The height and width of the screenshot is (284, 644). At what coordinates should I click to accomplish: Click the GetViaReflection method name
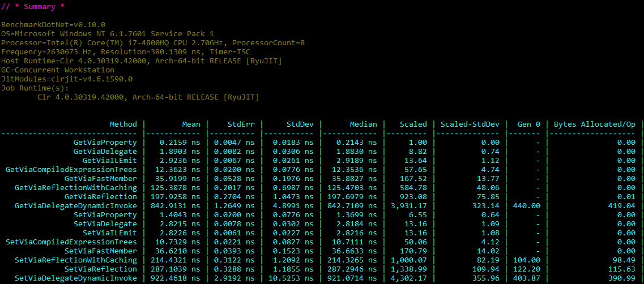[101, 196]
